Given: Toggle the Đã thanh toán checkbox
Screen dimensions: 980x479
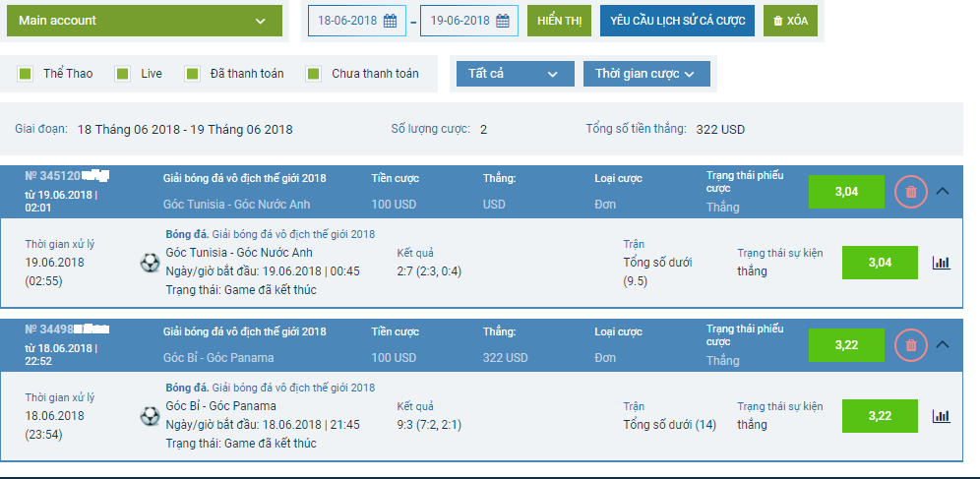Looking at the screenshot, I should (x=192, y=74).
